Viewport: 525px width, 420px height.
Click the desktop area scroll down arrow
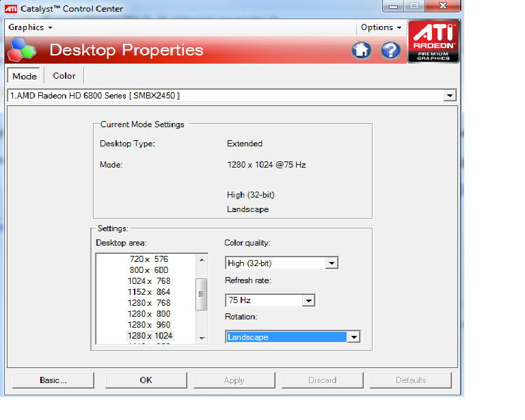coord(202,339)
